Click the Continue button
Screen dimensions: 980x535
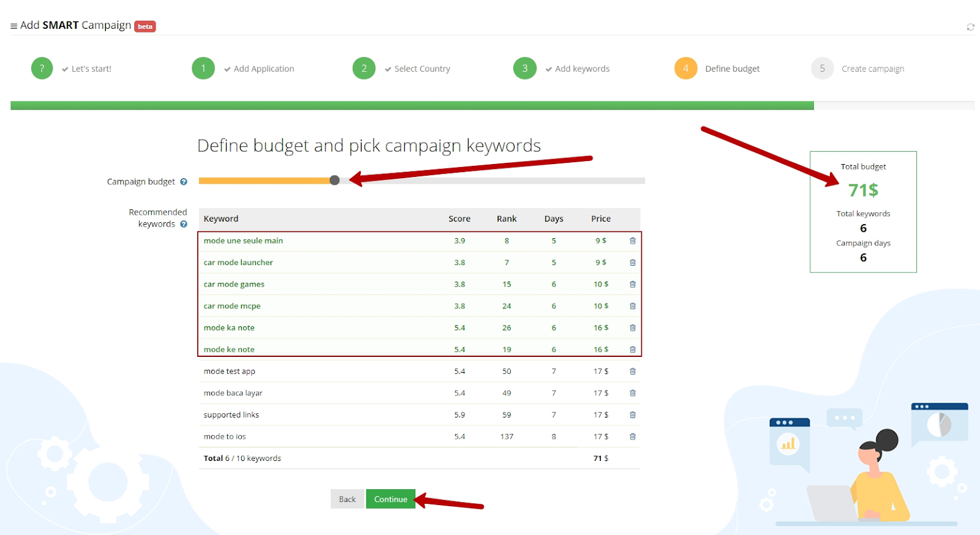coord(391,499)
